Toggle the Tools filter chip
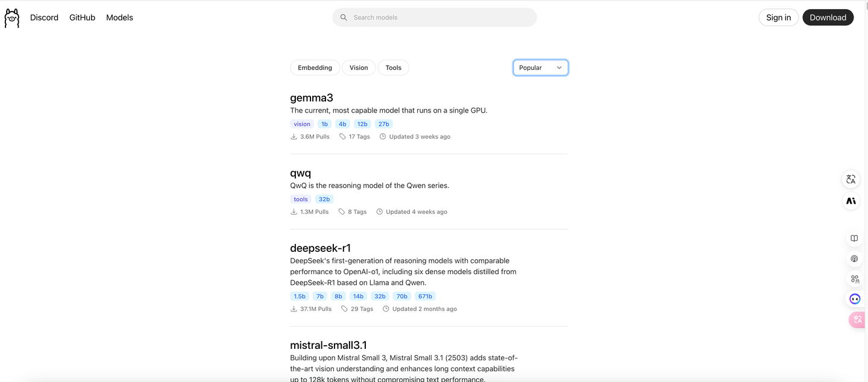The height and width of the screenshot is (382, 868). pyautogui.click(x=393, y=67)
